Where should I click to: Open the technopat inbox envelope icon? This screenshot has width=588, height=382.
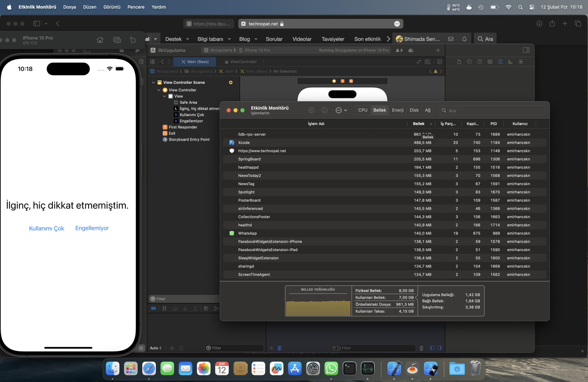click(x=451, y=39)
